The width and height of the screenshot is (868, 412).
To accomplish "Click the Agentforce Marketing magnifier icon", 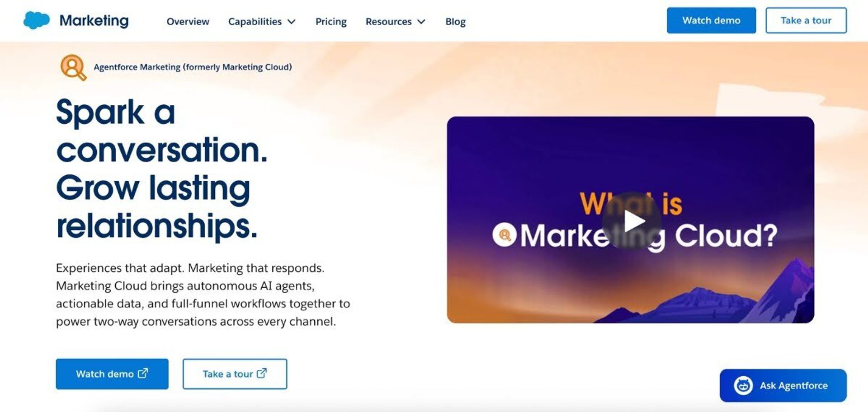I will pos(73,67).
